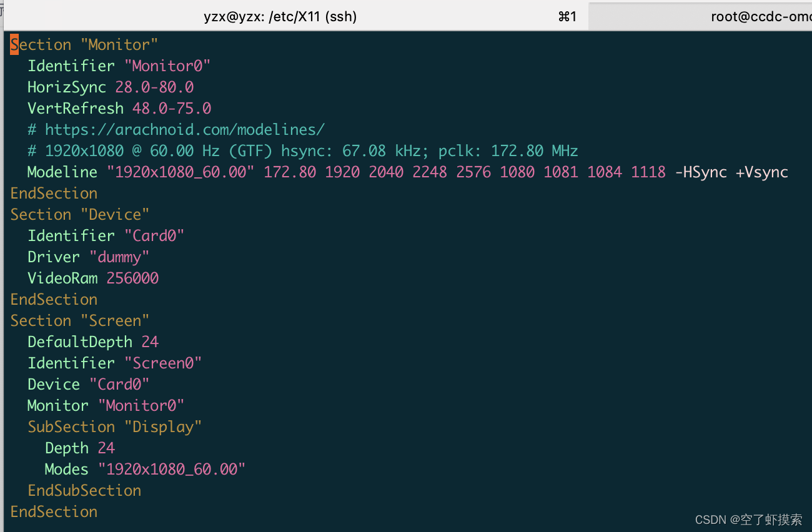
Task: Click the Section "Screen" header
Action: tap(79, 320)
